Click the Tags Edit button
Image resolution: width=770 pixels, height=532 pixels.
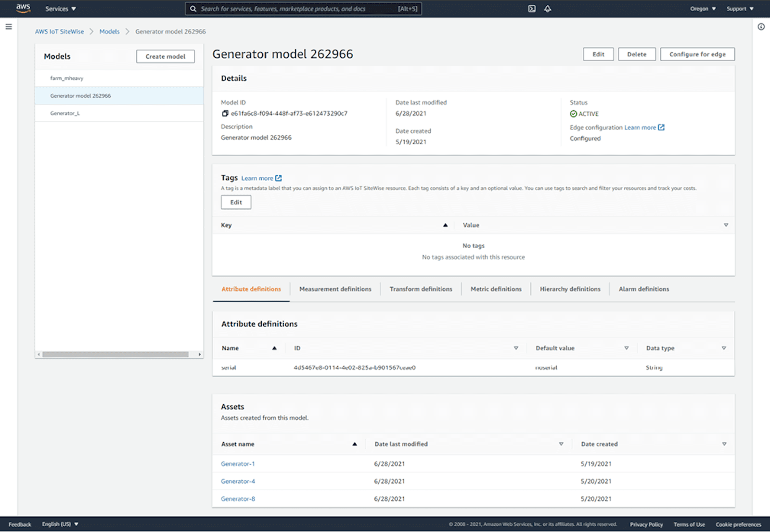click(x=236, y=203)
